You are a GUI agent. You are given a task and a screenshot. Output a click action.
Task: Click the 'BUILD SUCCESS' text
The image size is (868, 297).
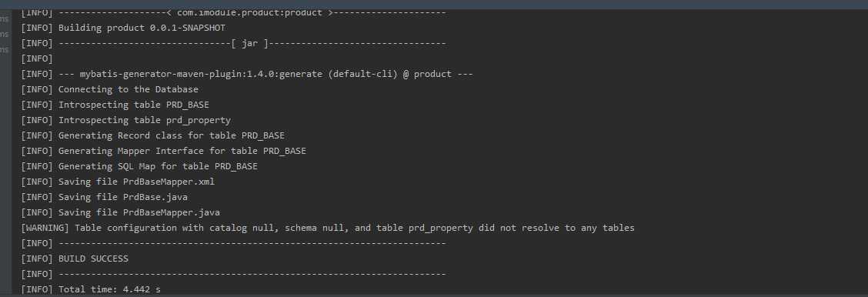point(93,259)
